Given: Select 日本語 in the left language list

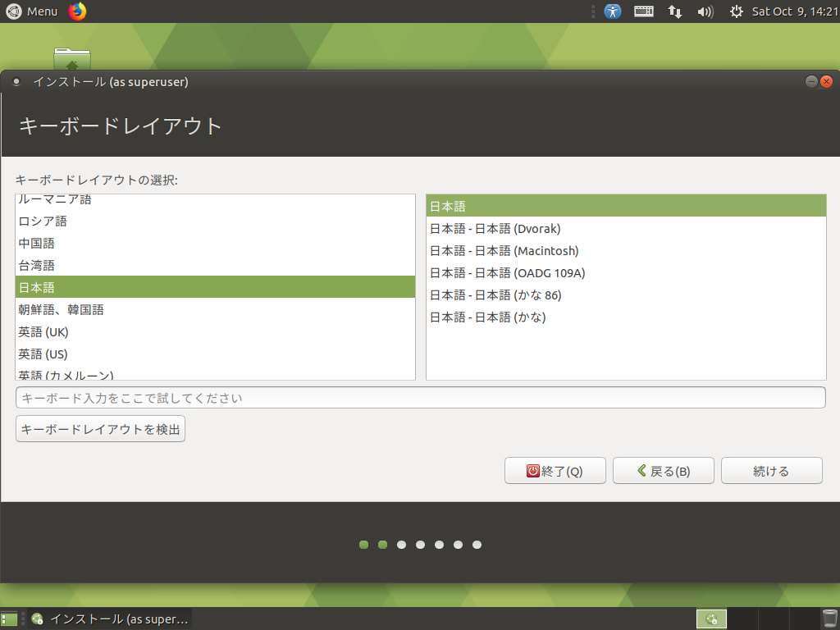Looking at the screenshot, I should 216,287.
